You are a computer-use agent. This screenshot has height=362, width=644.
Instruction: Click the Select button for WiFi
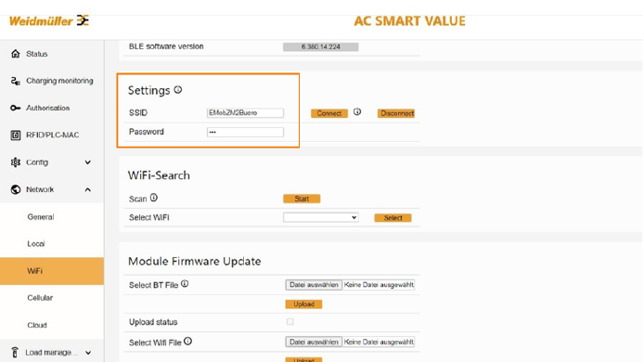pyautogui.click(x=393, y=218)
